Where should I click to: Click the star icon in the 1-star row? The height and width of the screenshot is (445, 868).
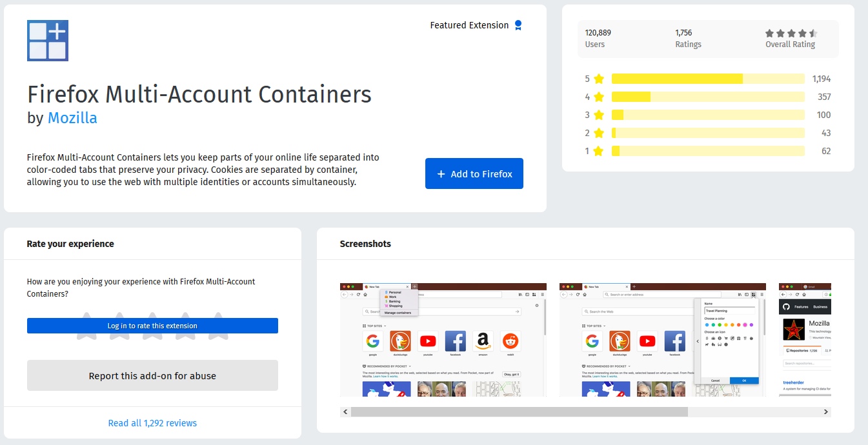point(599,151)
